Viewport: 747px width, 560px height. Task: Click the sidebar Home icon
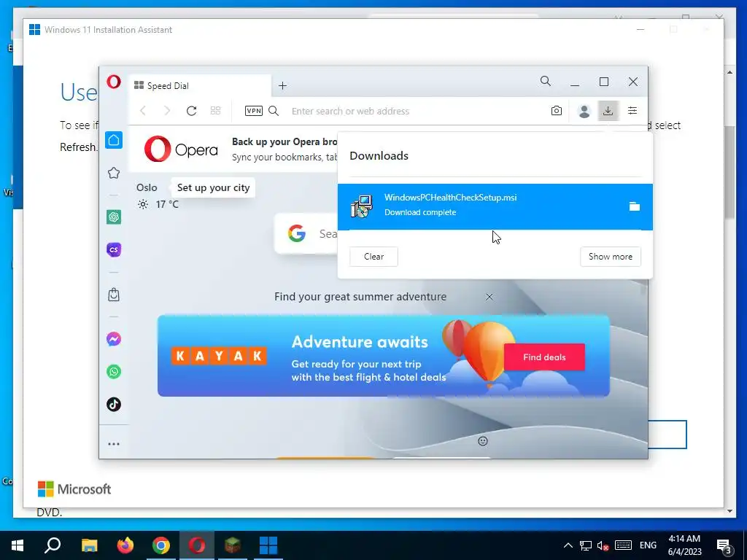click(x=114, y=140)
